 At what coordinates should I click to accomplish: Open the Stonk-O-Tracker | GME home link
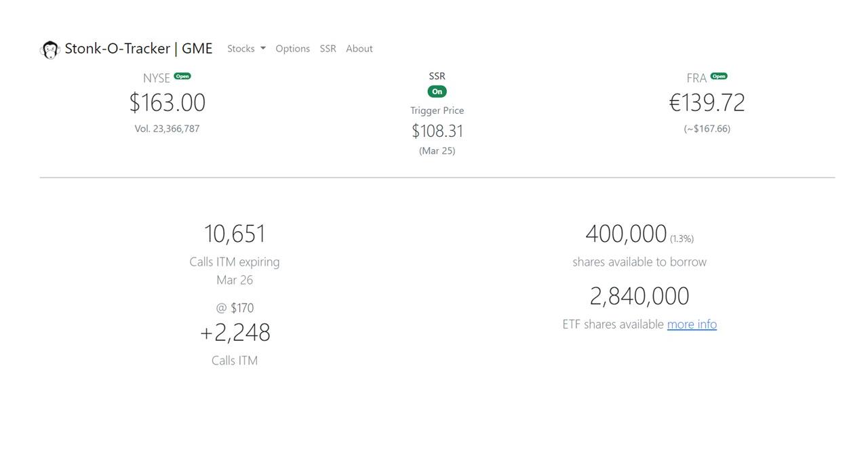[138, 49]
